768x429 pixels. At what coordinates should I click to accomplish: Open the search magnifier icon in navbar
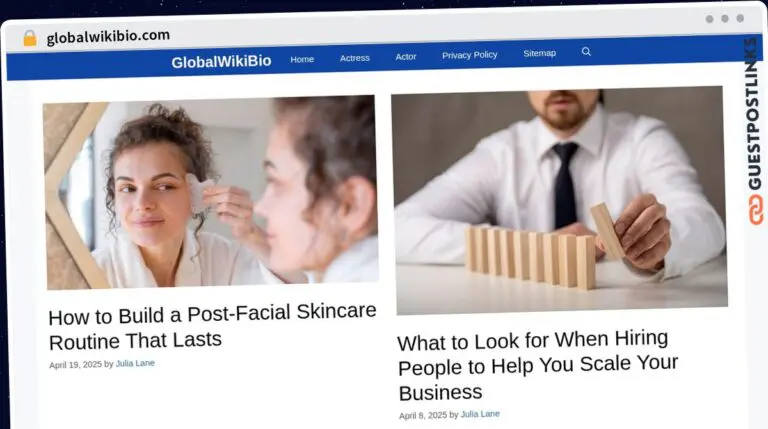click(586, 51)
